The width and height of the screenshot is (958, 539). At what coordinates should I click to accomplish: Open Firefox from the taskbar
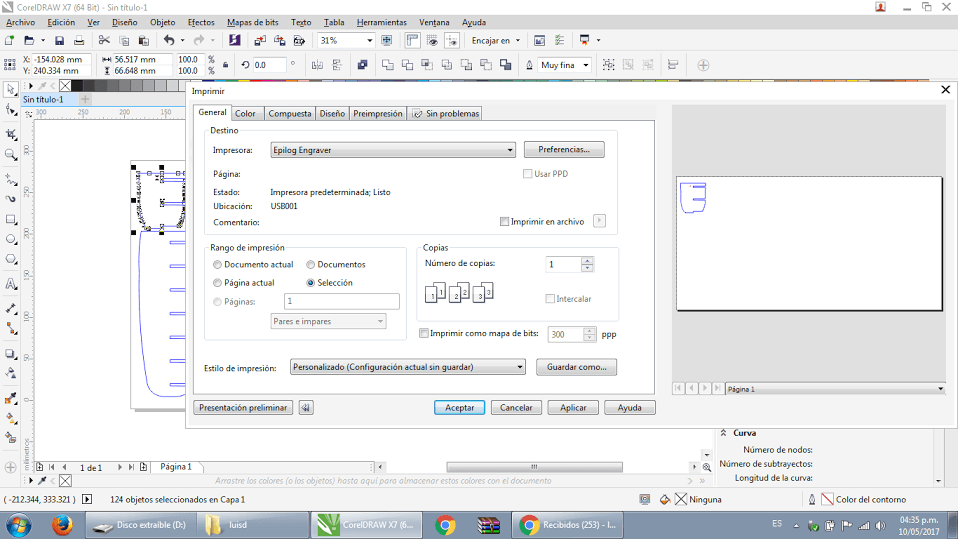tap(62, 525)
